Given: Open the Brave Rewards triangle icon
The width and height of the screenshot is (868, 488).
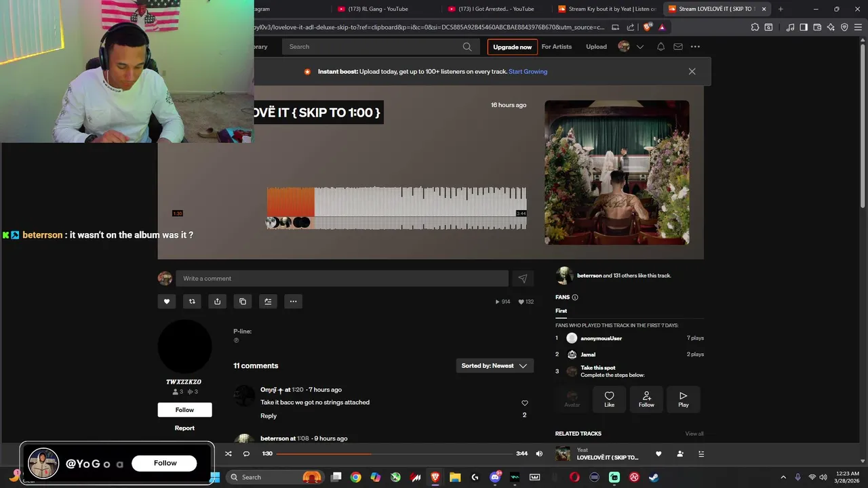Looking at the screenshot, I should pyautogui.click(x=661, y=27).
